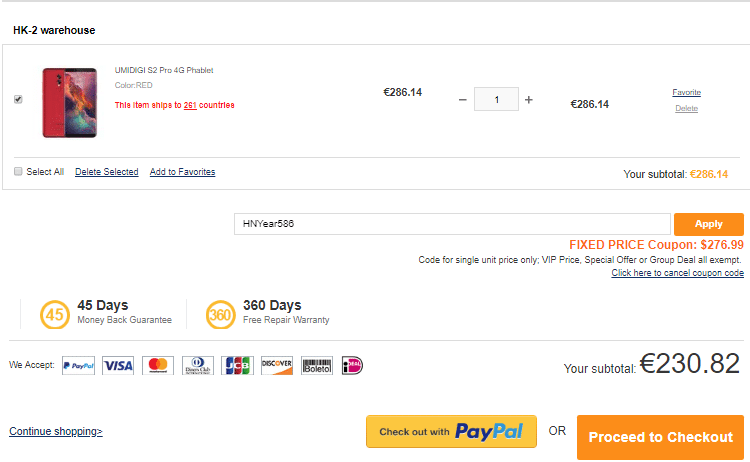Click the iDEAL payment icon
This screenshot has height=462, width=750.
(352, 366)
